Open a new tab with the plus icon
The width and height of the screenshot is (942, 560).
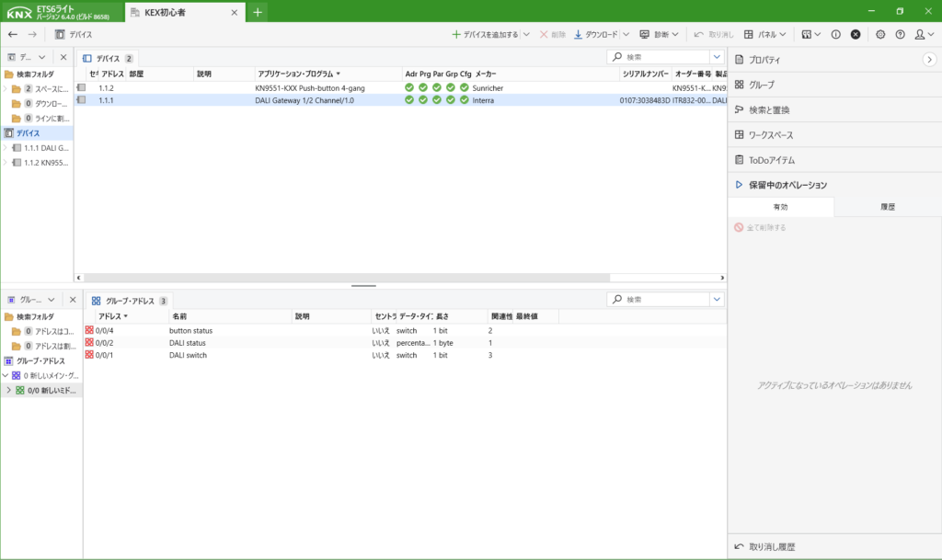[x=258, y=12]
